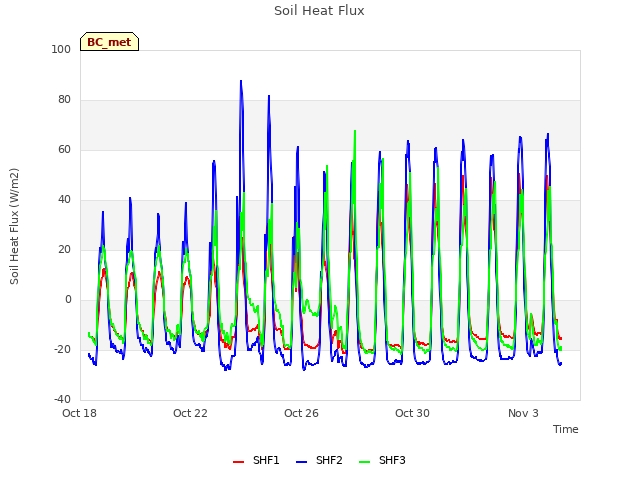This screenshot has width=640, height=480.
Task: Click the BC_met annotation label
Action: 109,42
